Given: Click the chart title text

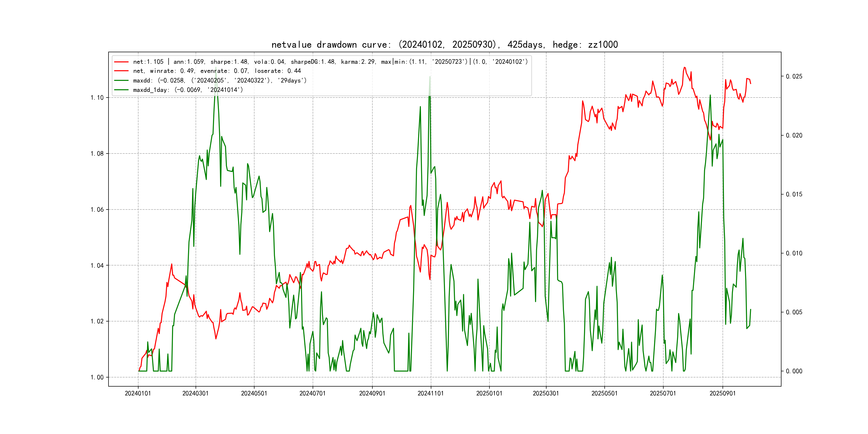Looking at the screenshot, I should [x=444, y=45].
